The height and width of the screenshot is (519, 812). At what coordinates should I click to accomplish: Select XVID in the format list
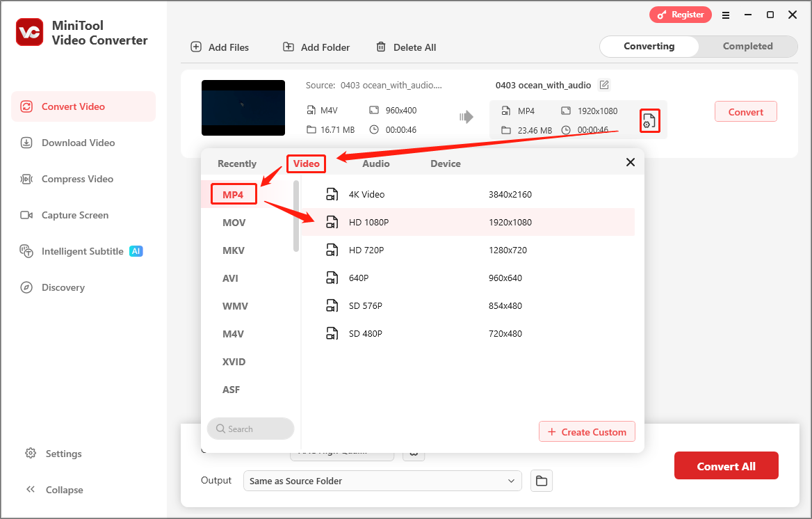pos(234,362)
